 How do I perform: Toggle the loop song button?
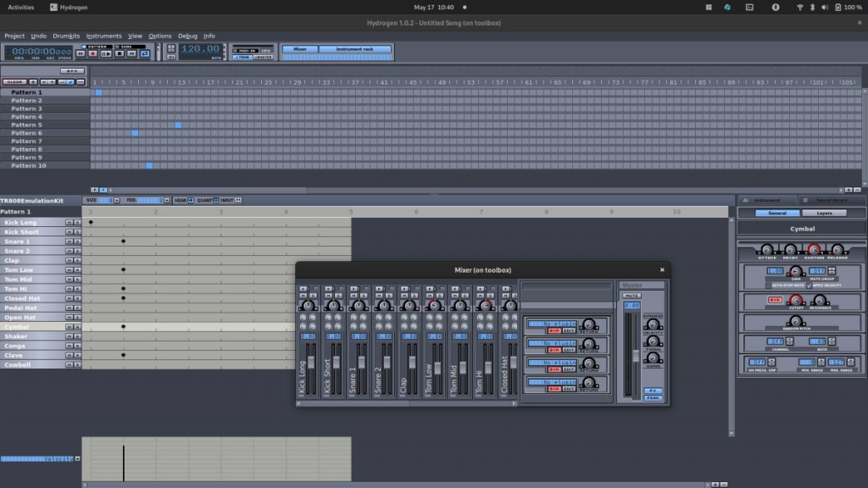point(144,53)
